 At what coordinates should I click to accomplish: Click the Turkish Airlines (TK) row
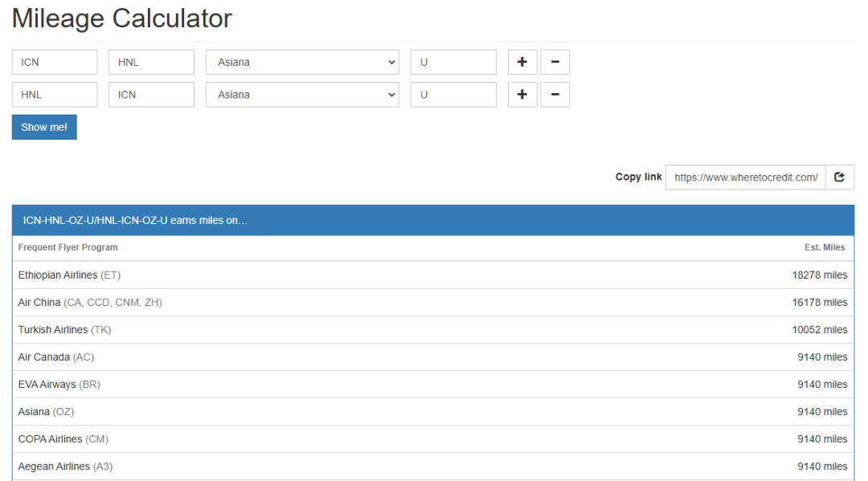tap(433, 329)
